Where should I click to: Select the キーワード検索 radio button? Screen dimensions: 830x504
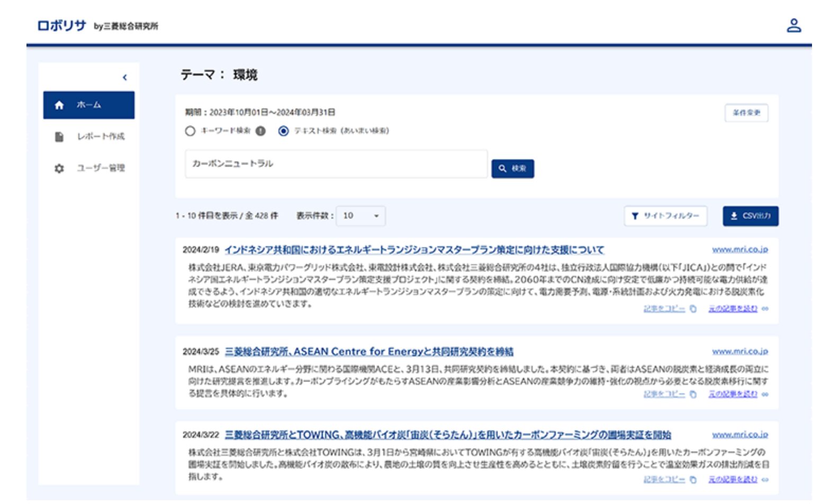click(190, 131)
